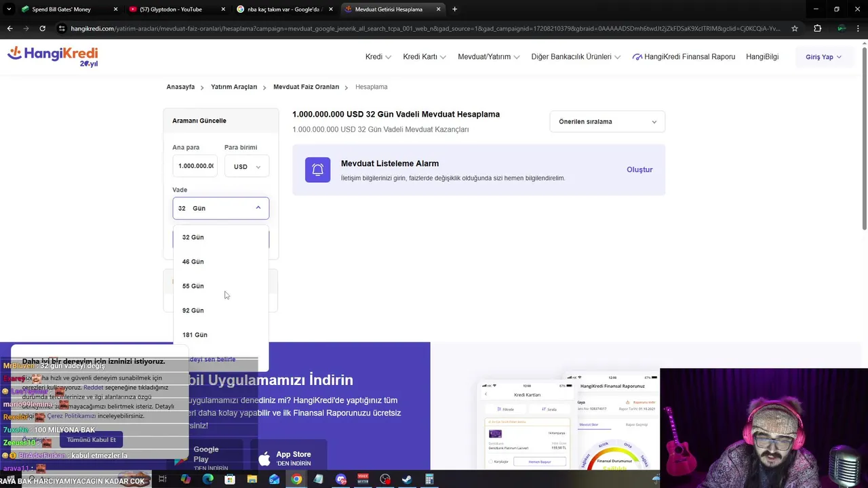
Task: Close the Spend Bill Gates' Money tab
Action: 115,9
